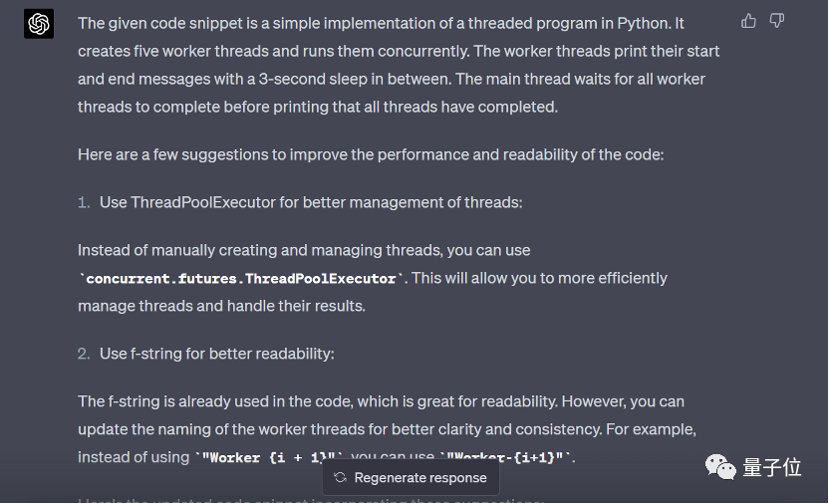Click the "Here are a few suggestions" sentence
829x504 pixels.
[371, 154]
